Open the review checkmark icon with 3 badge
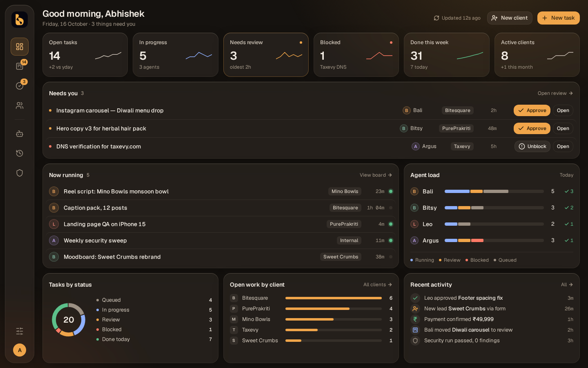588x368 pixels. (x=20, y=86)
